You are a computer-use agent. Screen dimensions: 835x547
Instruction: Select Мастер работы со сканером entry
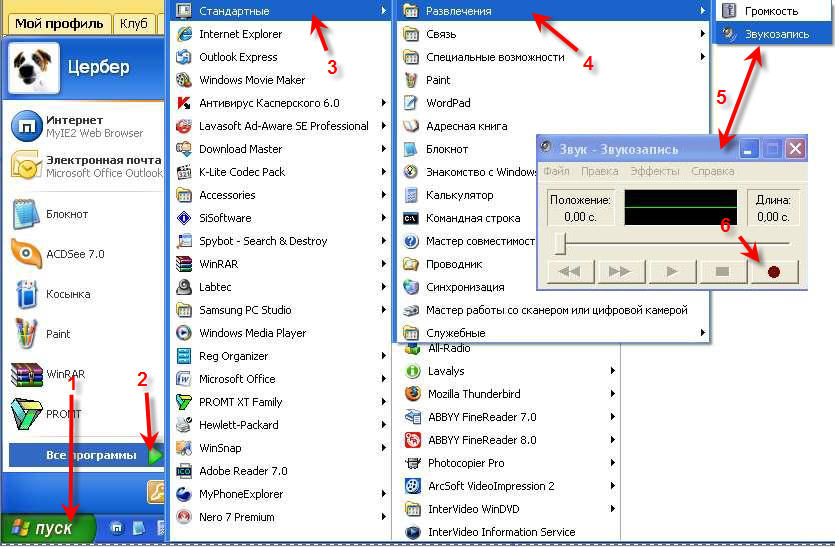click(553, 310)
